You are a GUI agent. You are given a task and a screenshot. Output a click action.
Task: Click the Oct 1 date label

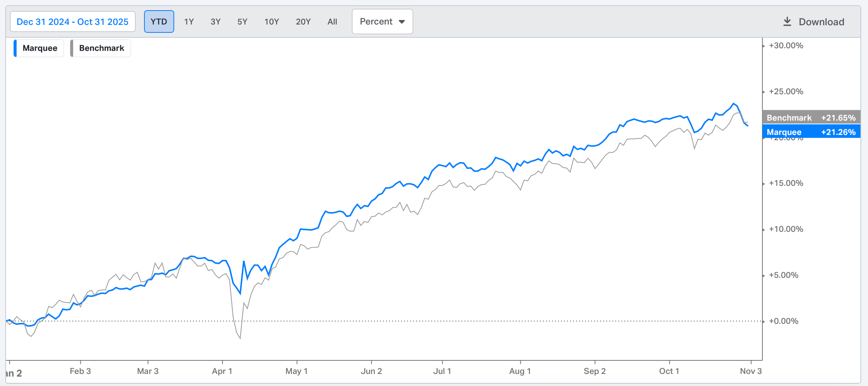point(669,371)
